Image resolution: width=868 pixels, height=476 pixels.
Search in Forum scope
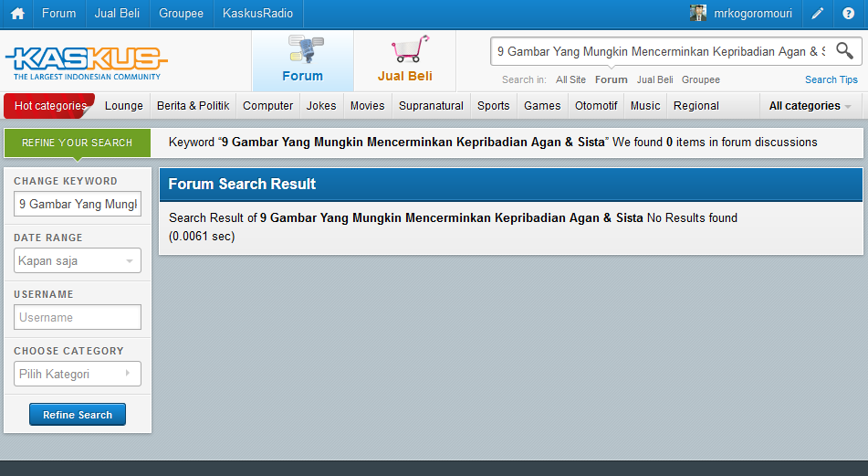point(612,79)
